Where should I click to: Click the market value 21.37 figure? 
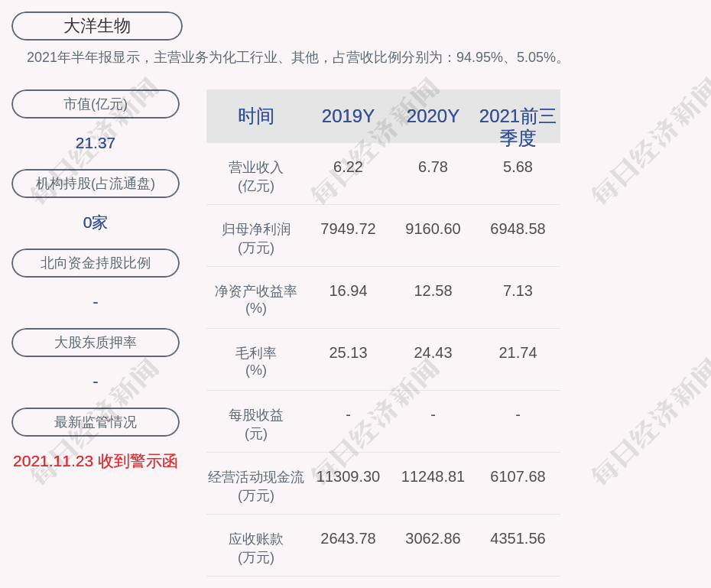click(x=96, y=143)
